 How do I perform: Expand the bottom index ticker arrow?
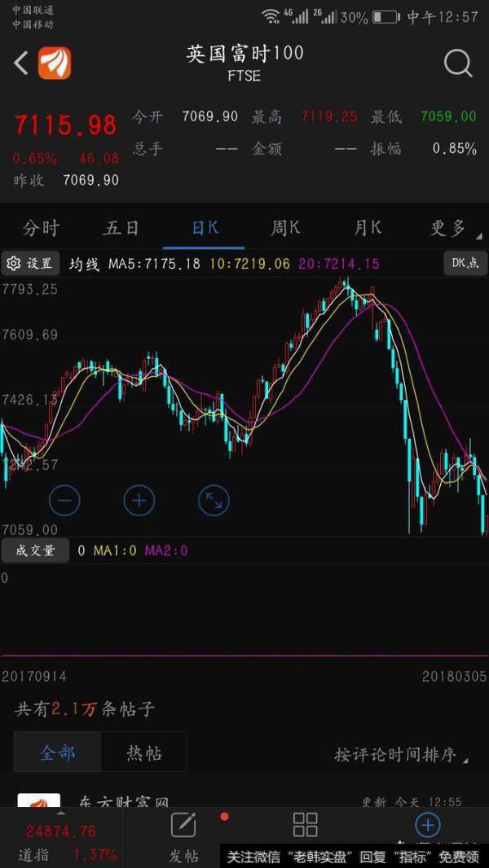pyautogui.click(x=61, y=813)
